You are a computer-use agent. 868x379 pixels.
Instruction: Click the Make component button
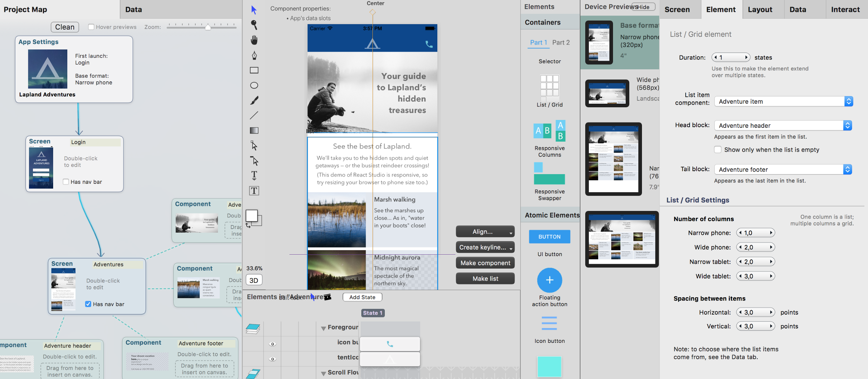point(485,263)
